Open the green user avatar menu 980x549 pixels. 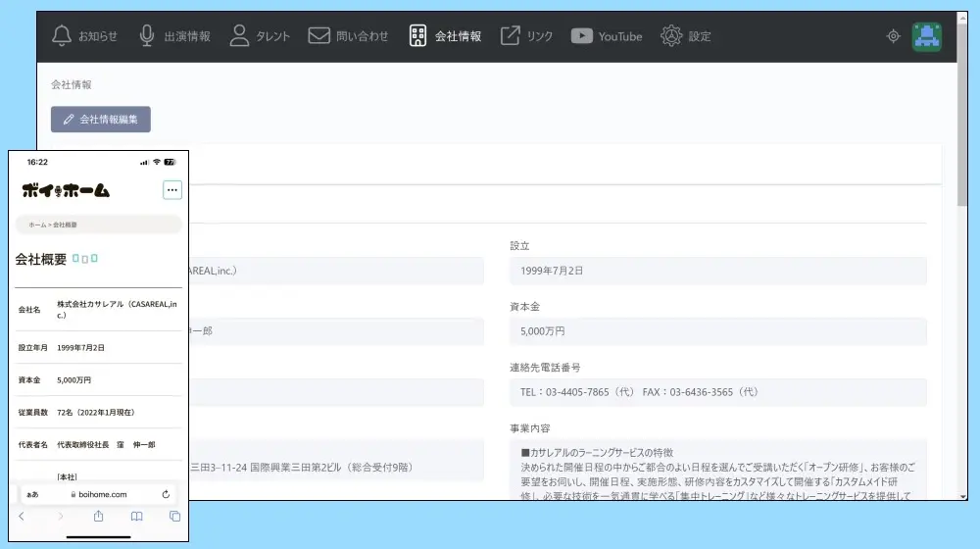coord(926,36)
